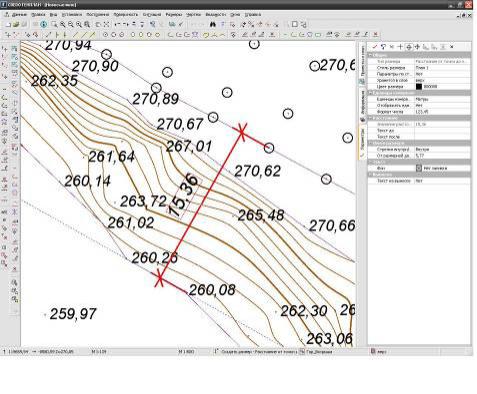This screenshot has width=477, height=394.
Task: Click the elevation label 270,94
Action: pyautogui.click(x=68, y=46)
